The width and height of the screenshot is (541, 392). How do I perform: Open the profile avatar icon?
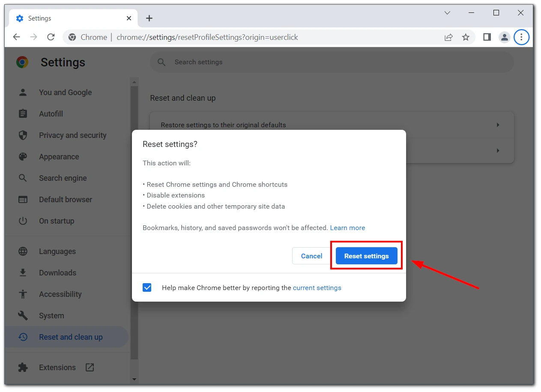tap(505, 37)
